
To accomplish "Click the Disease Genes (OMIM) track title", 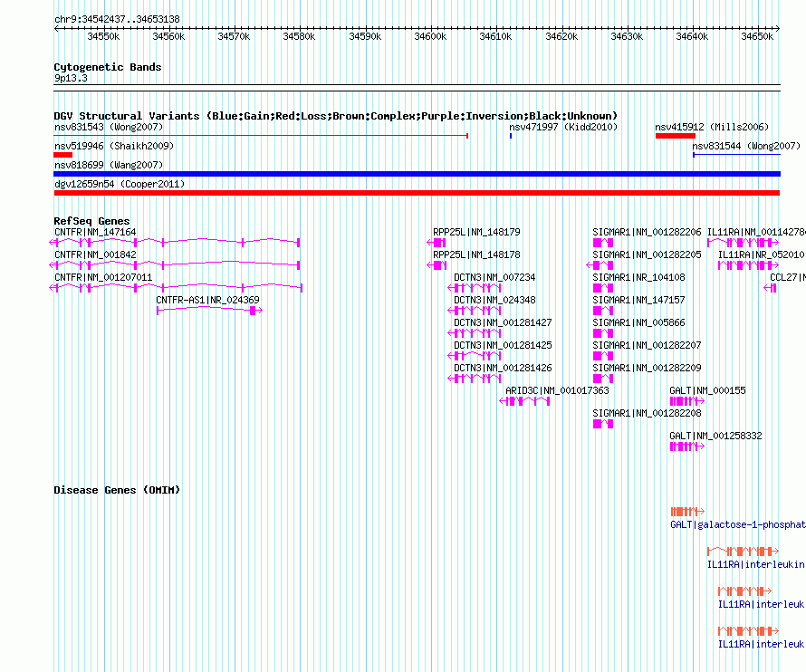I will [117, 490].
